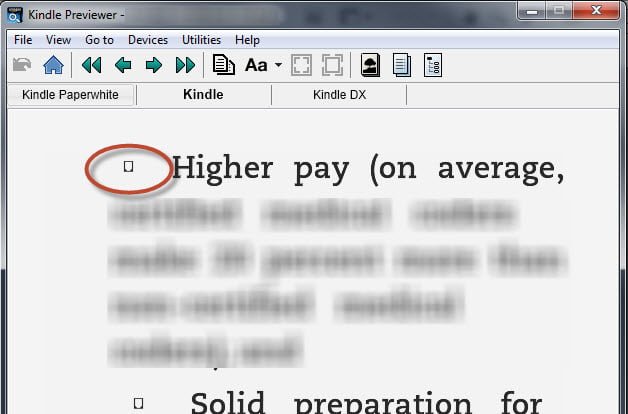Viewport: 628px width, 414px height.
Task: Click the text 'Solid preparation for'
Action: click(x=366, y=402)
